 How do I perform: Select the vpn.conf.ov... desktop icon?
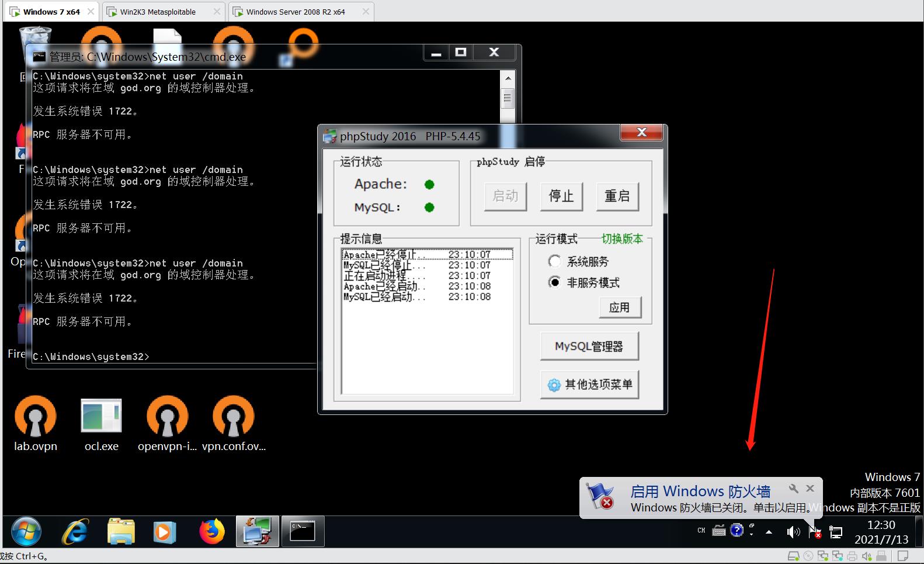point(234,424)
